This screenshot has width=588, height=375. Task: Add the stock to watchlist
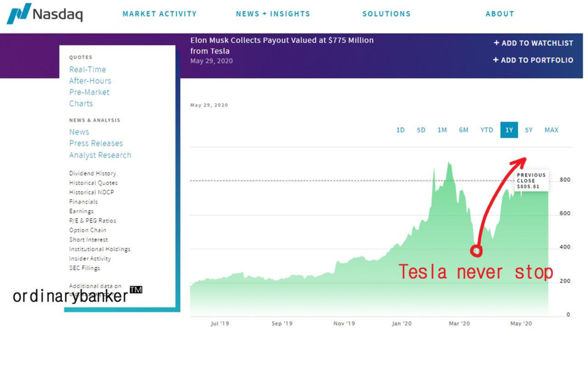pos(533,43)
